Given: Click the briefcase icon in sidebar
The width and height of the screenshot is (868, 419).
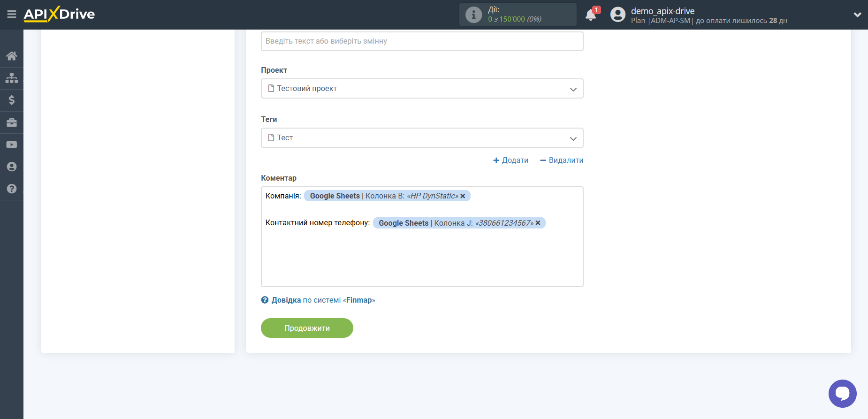Looking at the screenshot, I should pyautogui.click(x=12, y=122).
